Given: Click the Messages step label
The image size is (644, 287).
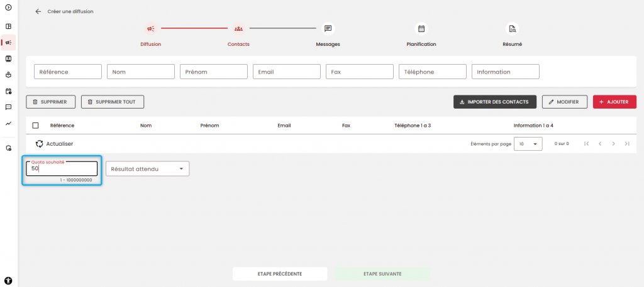Looking at the screenshot, I should (328, 45).
